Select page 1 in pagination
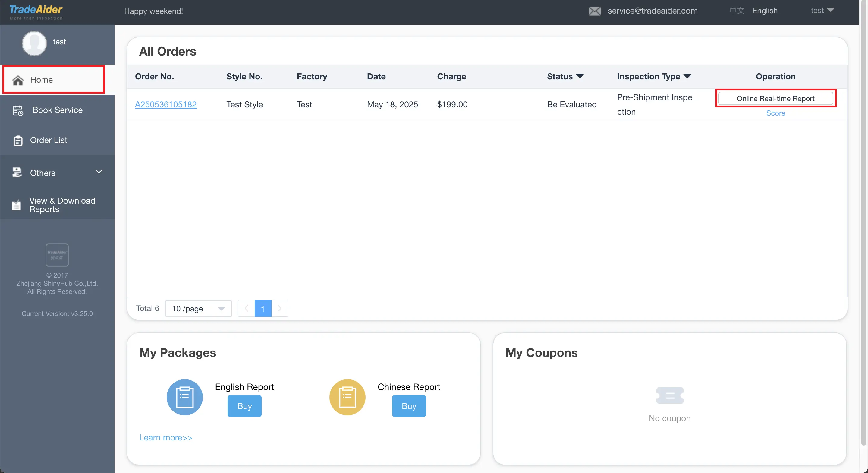 point(263,308)
